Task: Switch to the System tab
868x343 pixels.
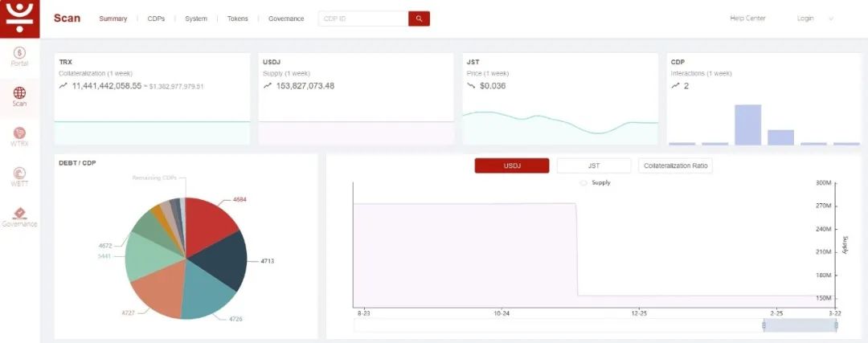Action: point(196,18)
